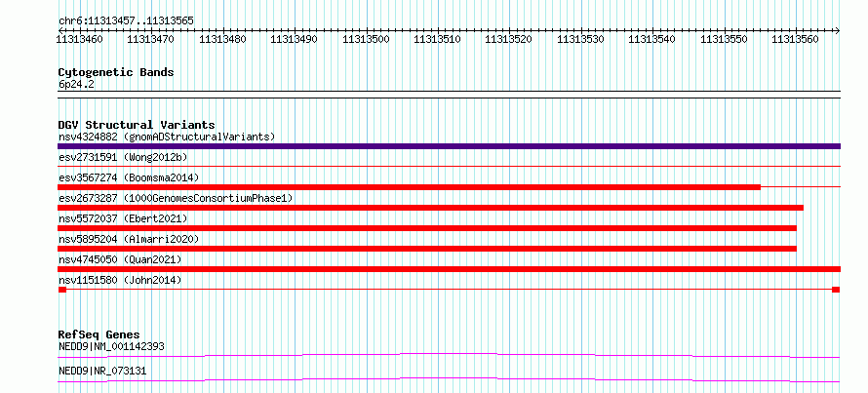Open esv2731591 (Wong2012b) variant label
Screen dimensions: 868x393
pyautogui.click(x=123, y=157)
